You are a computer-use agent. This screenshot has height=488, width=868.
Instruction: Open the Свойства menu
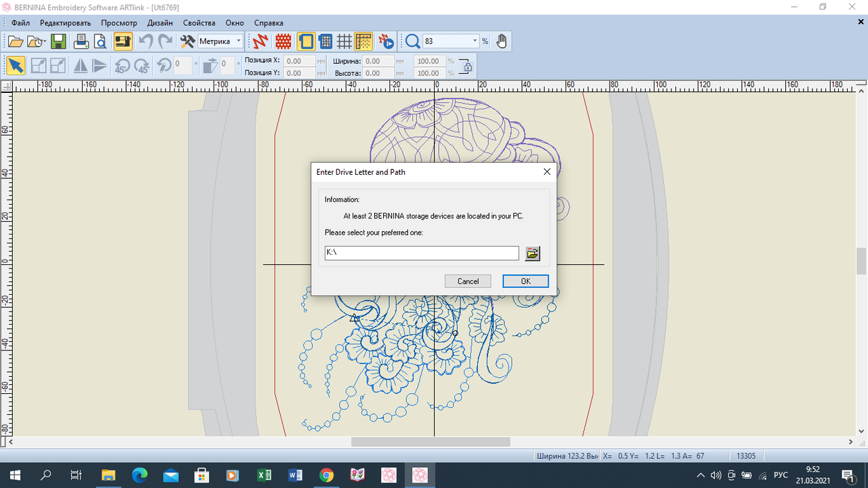coord(199,23)
